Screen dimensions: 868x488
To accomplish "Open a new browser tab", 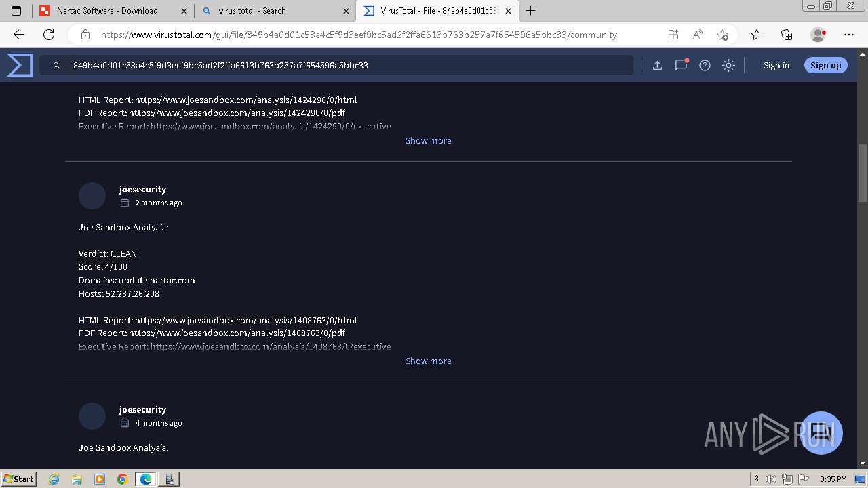I will (531, 11).
